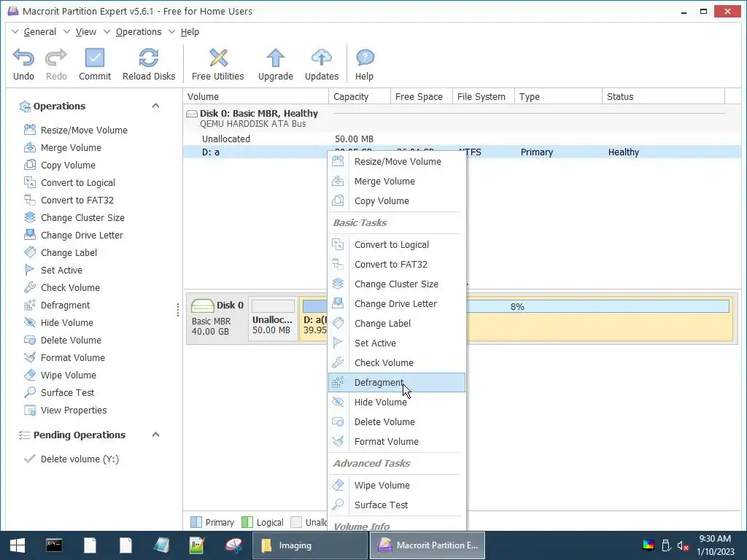
Task: Click the Type column header
Action: pos(558,97)
